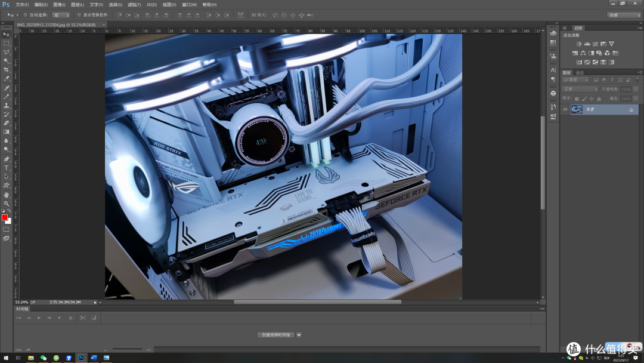The height and width of the screenshot is (363, 644).
Task: Pick the Eyedropper tool
Action: tap(7, 79)
